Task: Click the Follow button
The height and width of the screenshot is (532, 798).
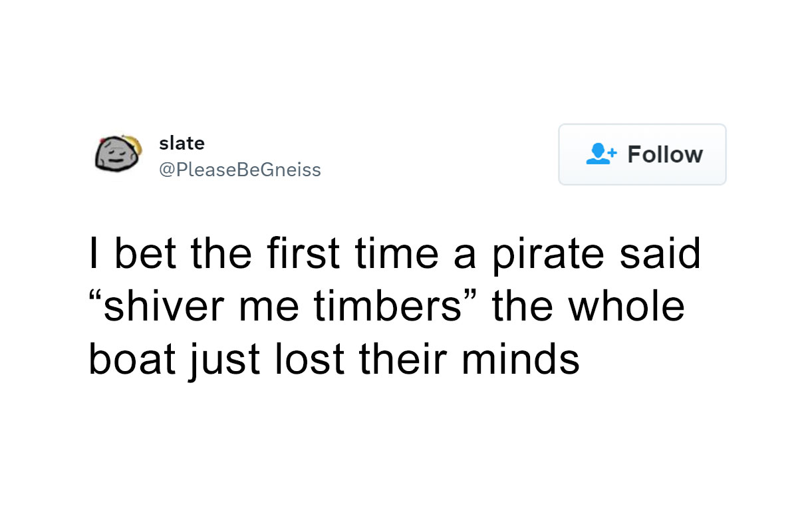Action: 642,154
